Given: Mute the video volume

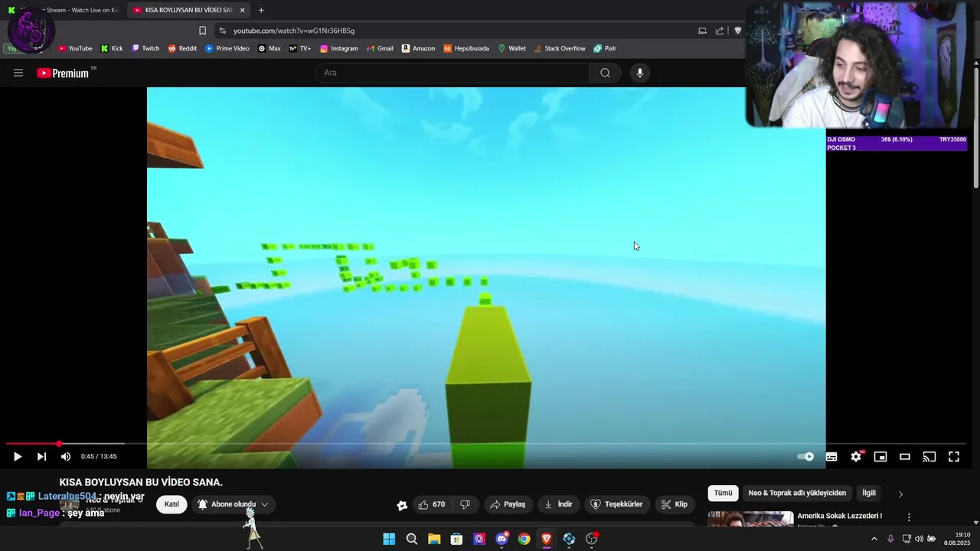Looking at the screenshot, I should (x=66, y=457).
